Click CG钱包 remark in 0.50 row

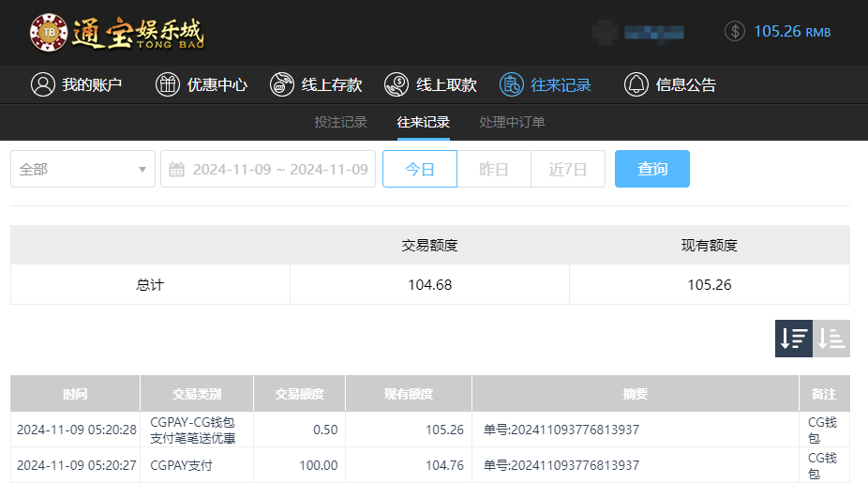point(822,430)
